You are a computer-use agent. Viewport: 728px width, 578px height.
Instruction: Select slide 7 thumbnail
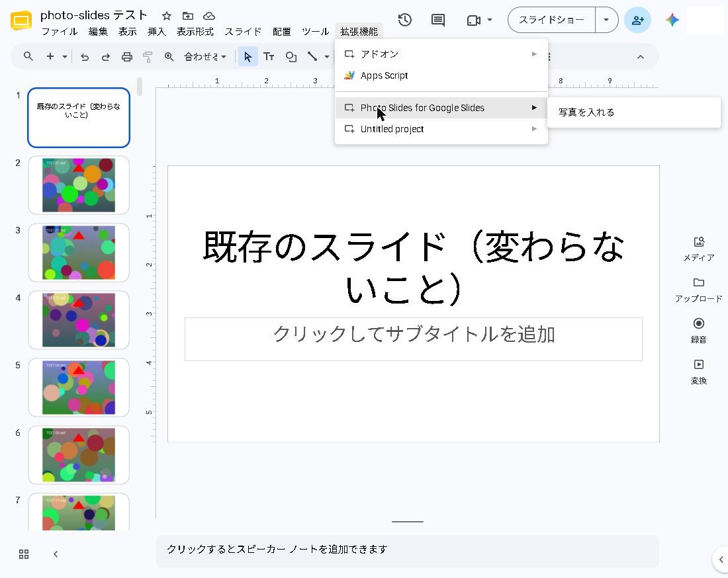[x=79, y=512]
